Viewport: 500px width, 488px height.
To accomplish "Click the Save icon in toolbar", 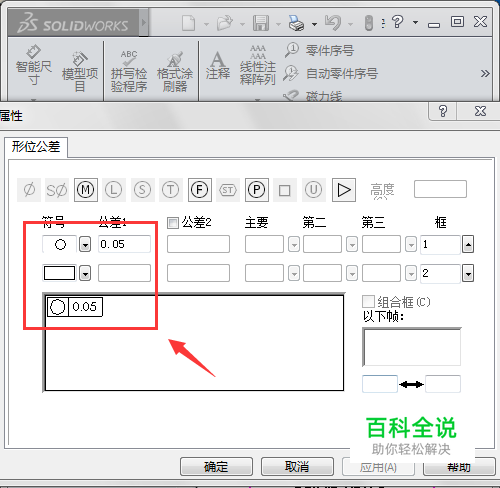I will pyautogui.click(x=261, y=23).
